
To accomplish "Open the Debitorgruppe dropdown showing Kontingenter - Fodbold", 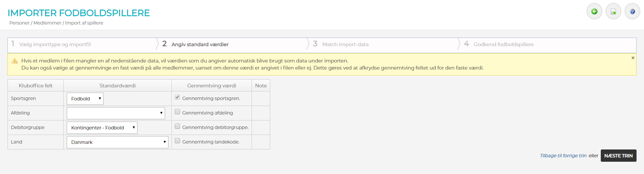I will (102, 128).
